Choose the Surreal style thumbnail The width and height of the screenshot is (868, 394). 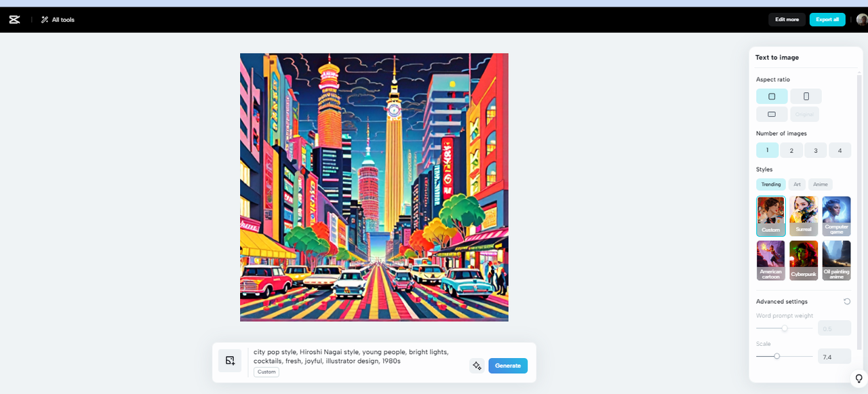pyautogui.click(x=804, y=216)
